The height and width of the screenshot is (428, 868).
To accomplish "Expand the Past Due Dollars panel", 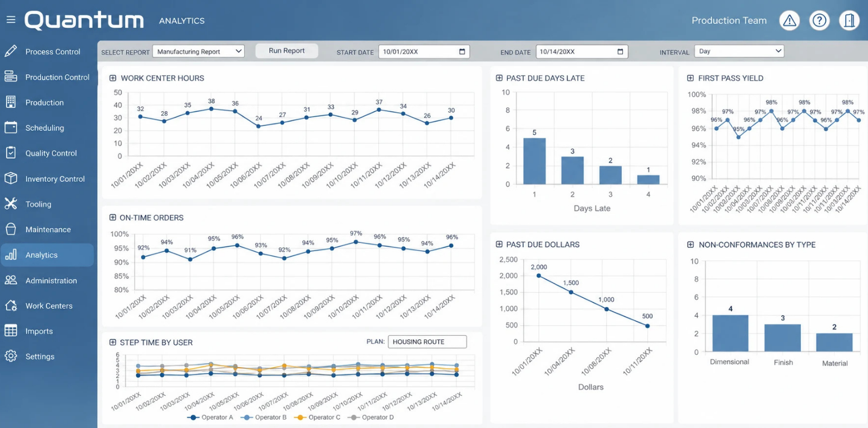I will point(499,245).
